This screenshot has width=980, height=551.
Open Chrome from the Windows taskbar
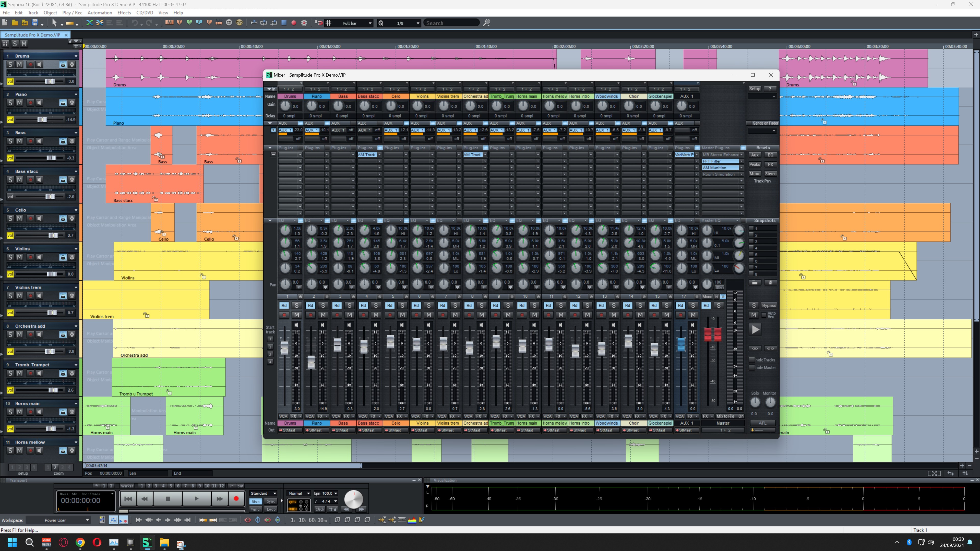(80, 542)
